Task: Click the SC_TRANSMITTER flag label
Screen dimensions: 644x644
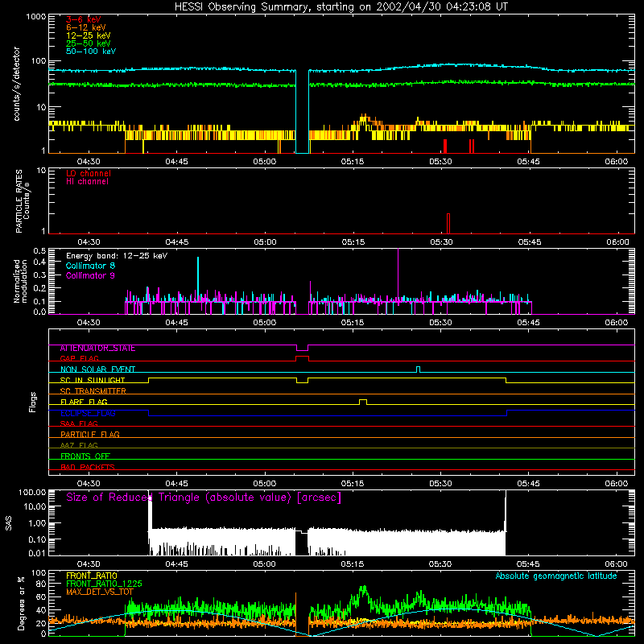Action: coord(93,391)
